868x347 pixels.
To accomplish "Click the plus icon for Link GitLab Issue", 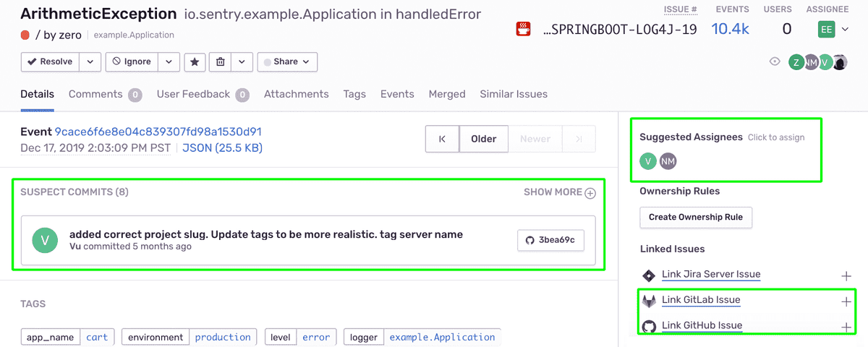I will (x=846, y=302).
